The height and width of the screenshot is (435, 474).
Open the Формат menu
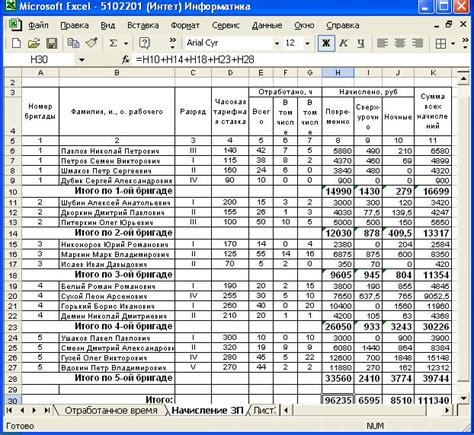click(x=185, y=25)
